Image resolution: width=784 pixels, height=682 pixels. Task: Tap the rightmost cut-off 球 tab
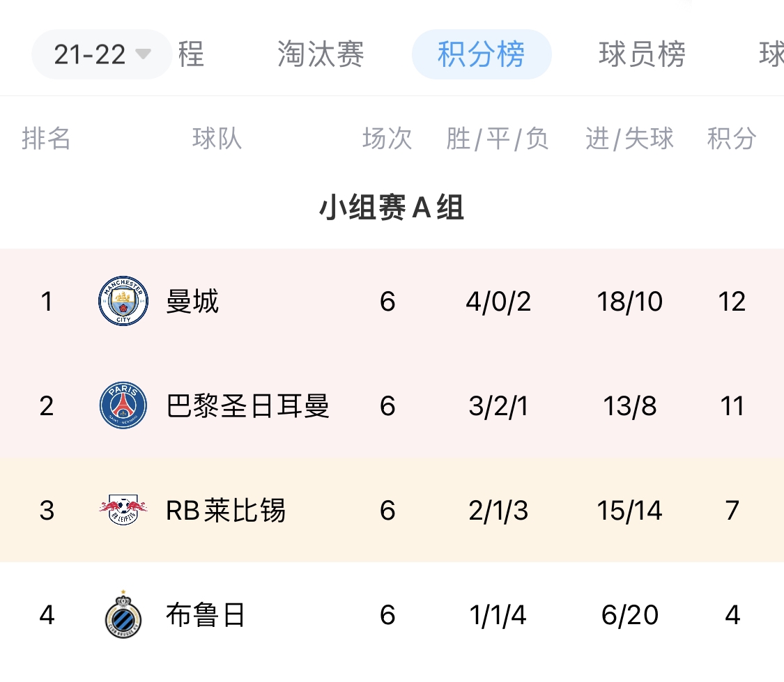click(771, 54)
